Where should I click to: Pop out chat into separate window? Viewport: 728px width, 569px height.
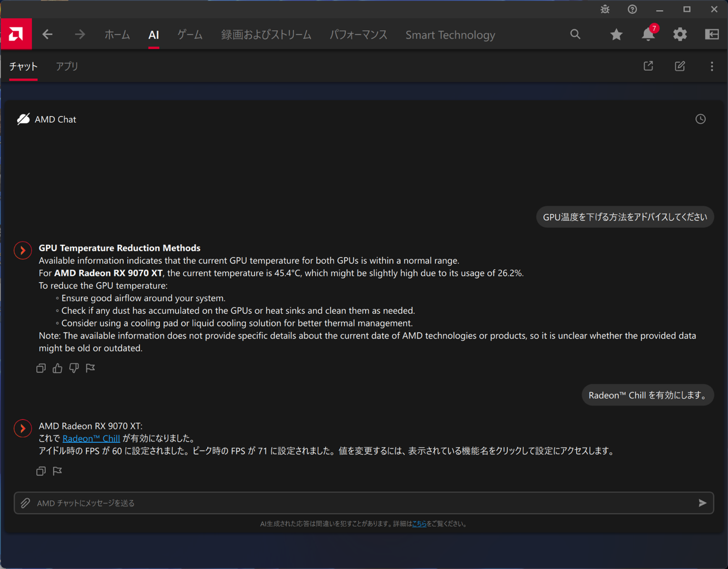(648, 66)
